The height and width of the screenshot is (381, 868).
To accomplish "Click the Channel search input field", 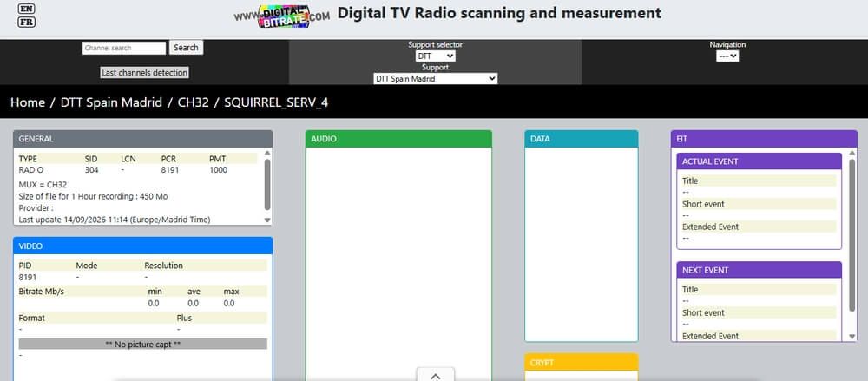I will (124, 49).
